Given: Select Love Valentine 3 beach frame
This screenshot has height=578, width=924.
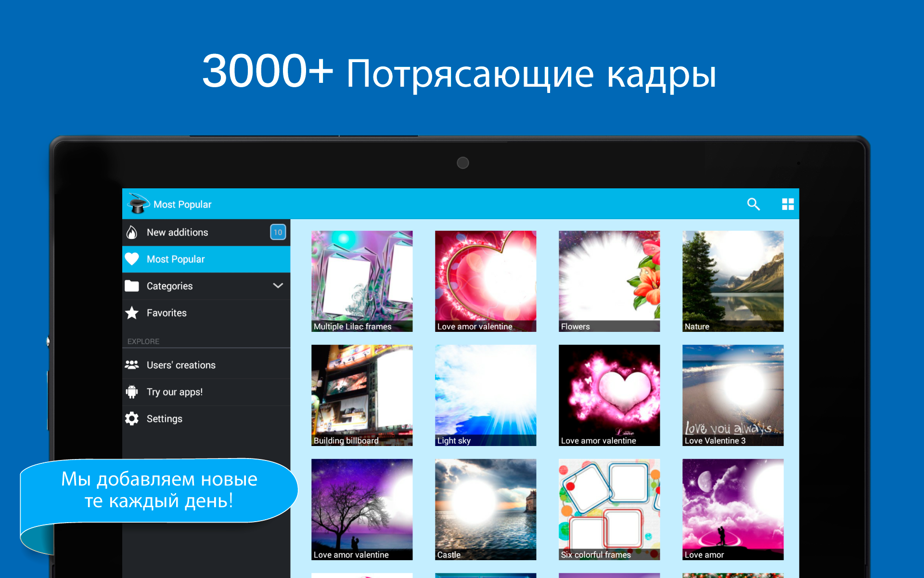Looking at the screenshot, I should pyautogui.click(x=733, y=395).
